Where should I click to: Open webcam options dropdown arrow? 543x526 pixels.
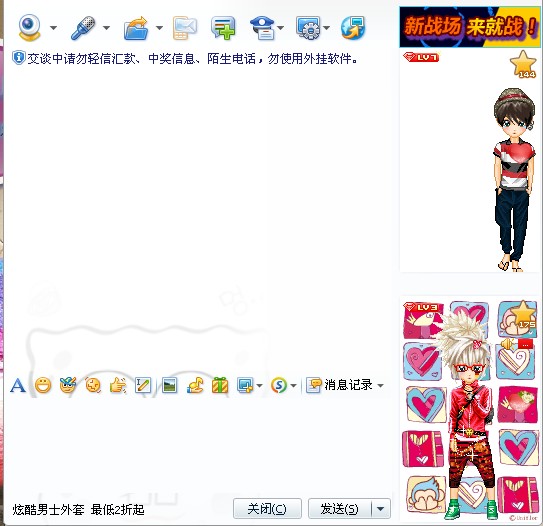click(x=53, y=28)
